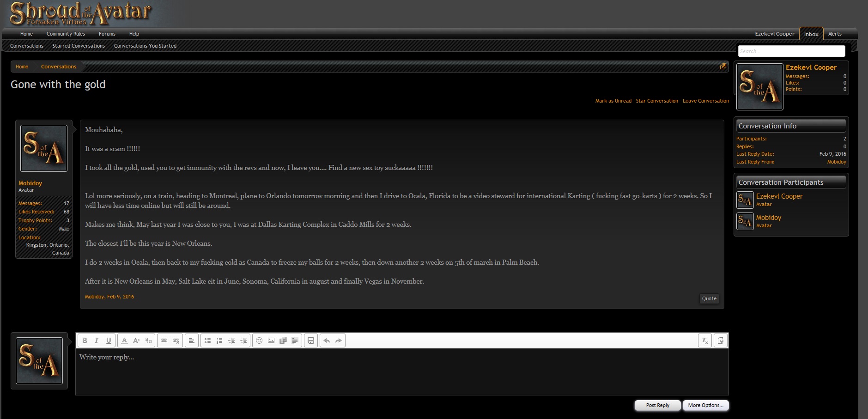The height and width of the screenshot is (419, 868).
Task: Click your avatar beside the reply editor
Action: point(39,361)
